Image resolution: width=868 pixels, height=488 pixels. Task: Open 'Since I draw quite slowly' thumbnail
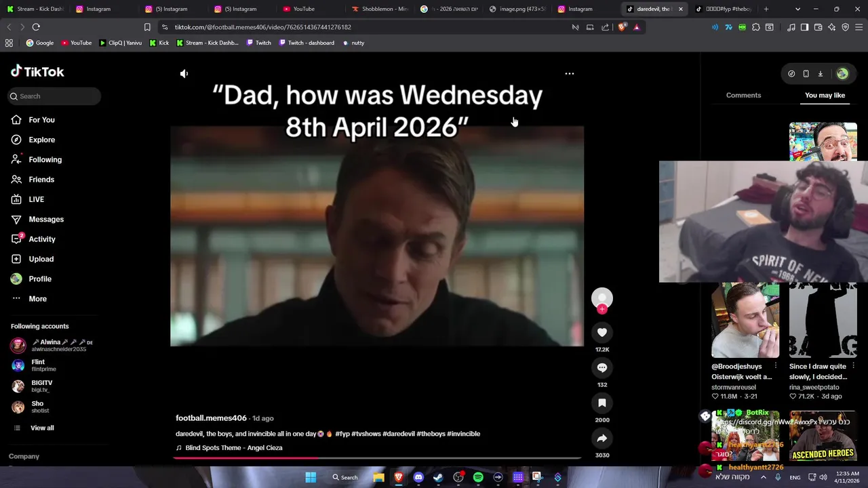tap(823, 320)
